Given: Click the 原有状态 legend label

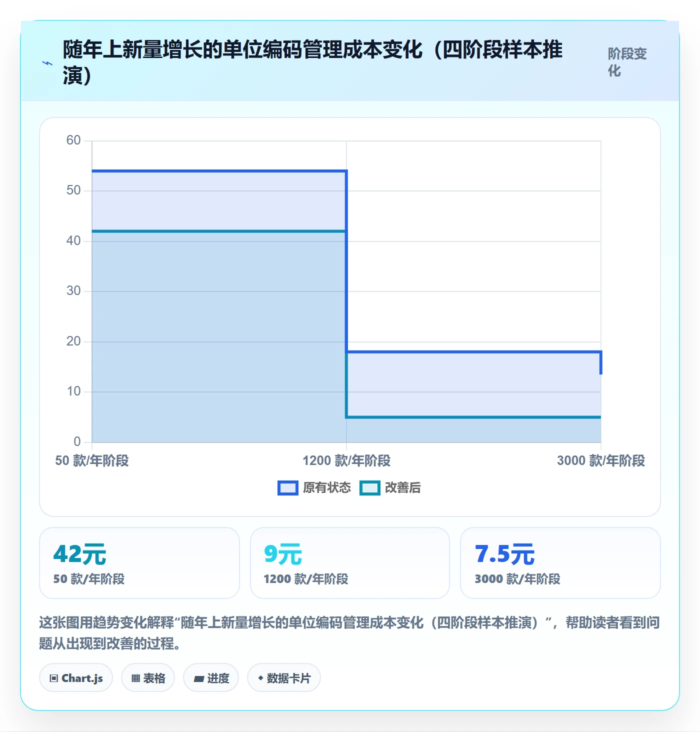Looking at the screenshot, I should pos(327,488).
